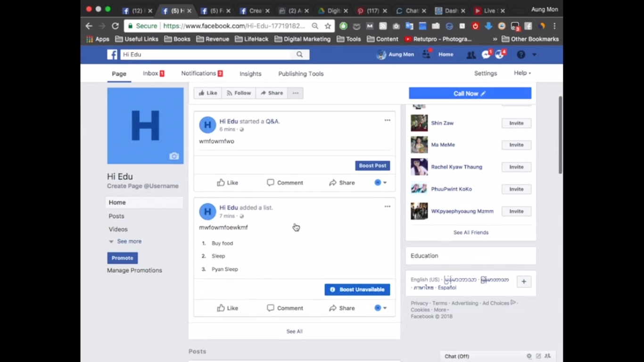Click Ma MeMe's profile thumbnail

coord(419,145)
